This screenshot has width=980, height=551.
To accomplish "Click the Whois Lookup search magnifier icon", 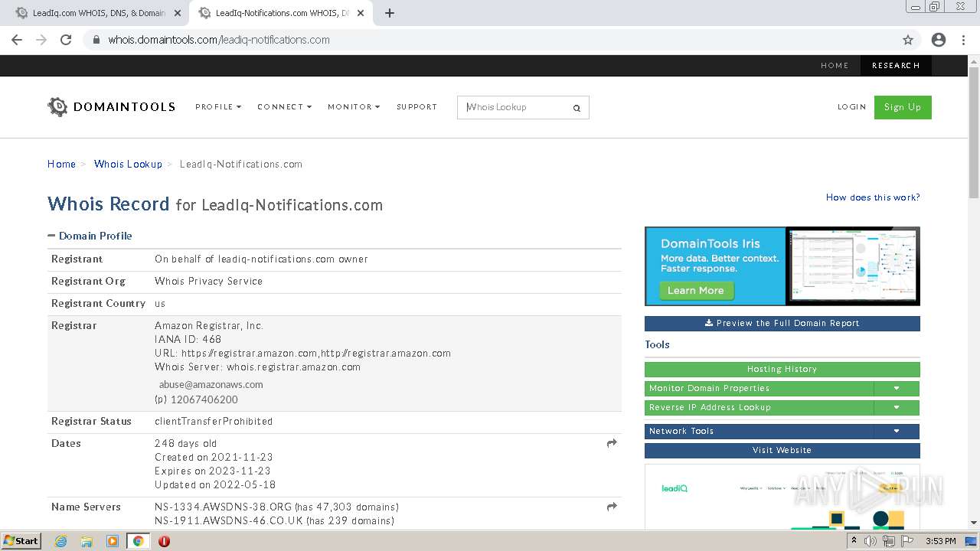I will [x=577, y=108].
